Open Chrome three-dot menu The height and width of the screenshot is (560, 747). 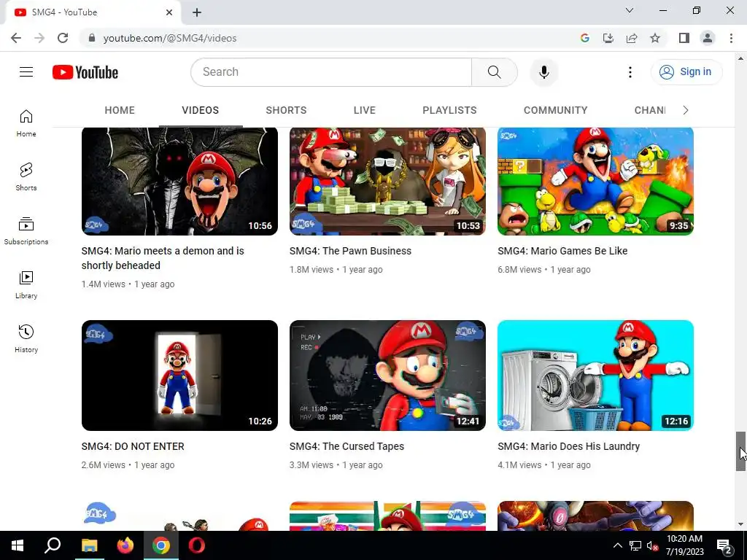click(x=731, y=38)
